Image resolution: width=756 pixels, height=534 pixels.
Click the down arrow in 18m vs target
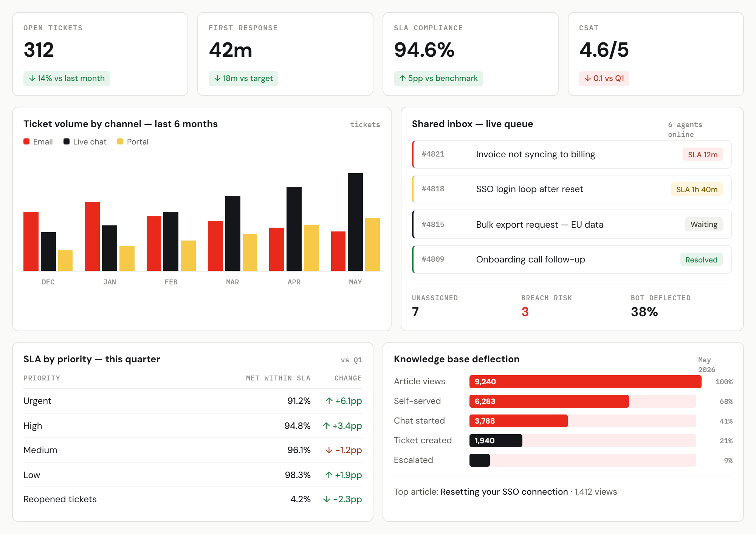point(217,78)
